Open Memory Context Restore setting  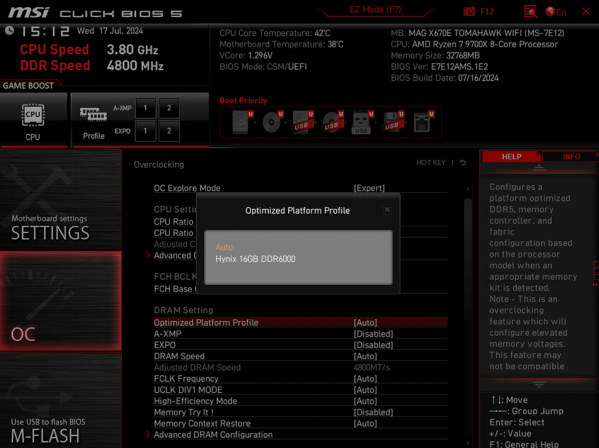(301, 424)
